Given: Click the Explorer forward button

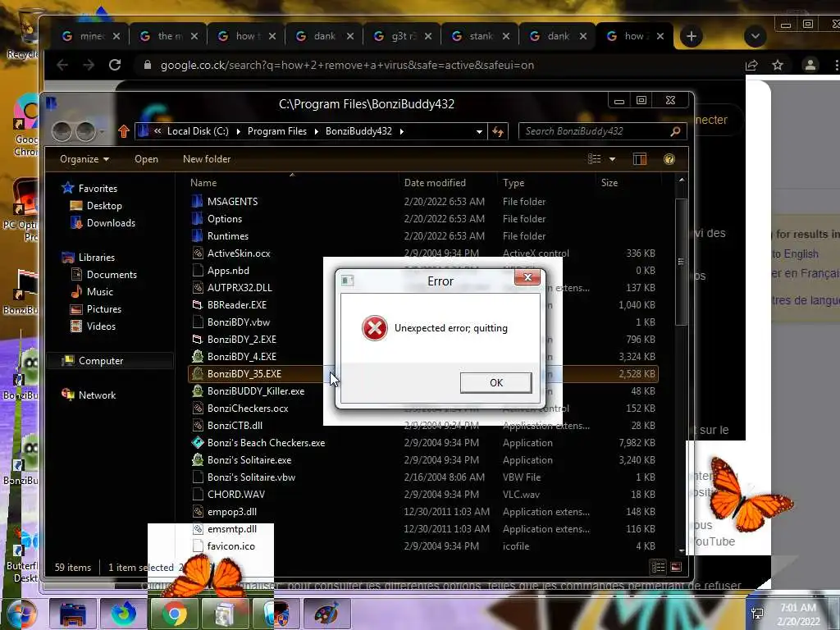Looking at the screenshot, I should [85, 131].
